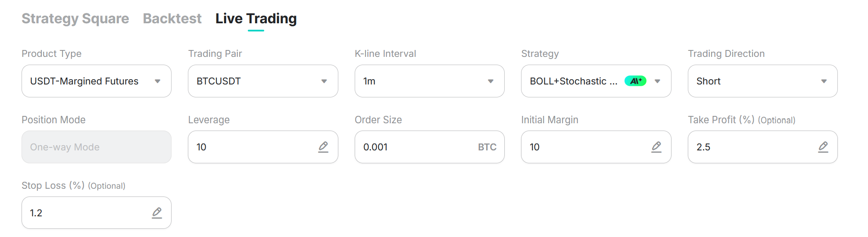Click the Initial Margin edit pencil icon

tap(656, 147)
